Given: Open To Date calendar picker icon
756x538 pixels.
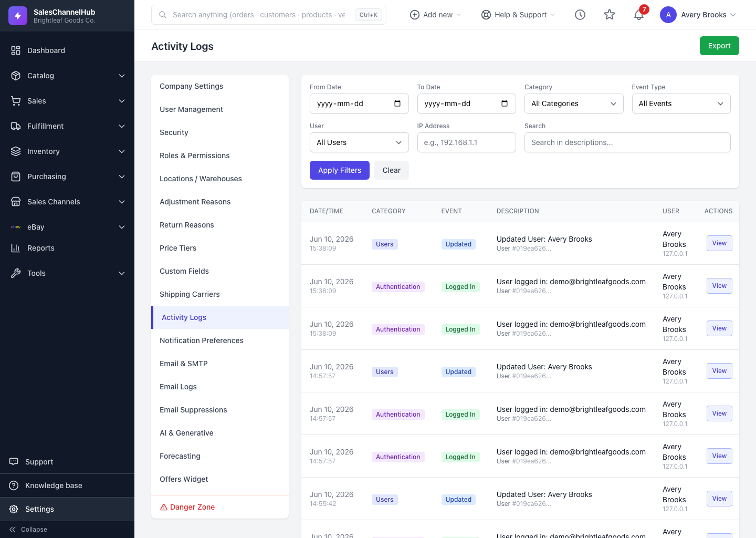Looking at the screenshot, I should pos(505,104).
